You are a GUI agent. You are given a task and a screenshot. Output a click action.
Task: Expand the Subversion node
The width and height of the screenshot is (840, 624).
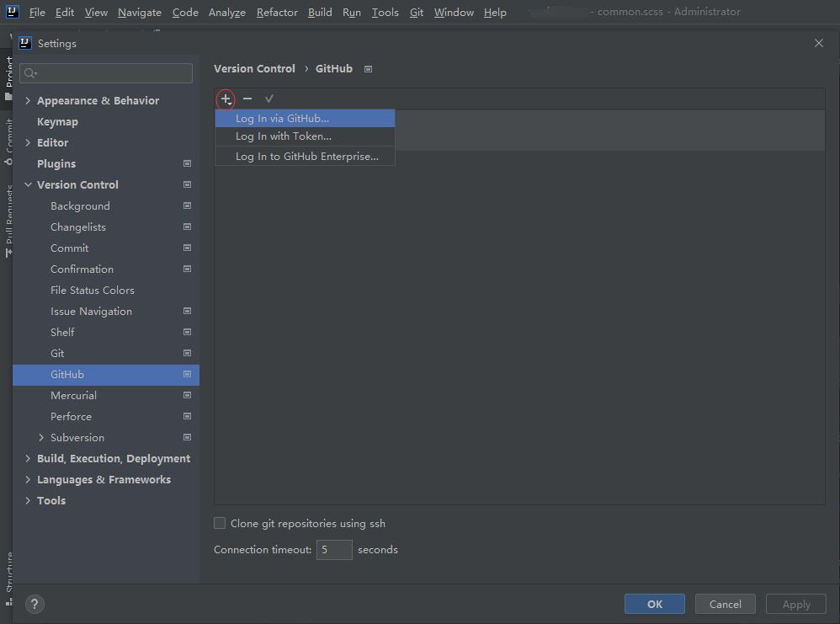[x=41, y=437]
